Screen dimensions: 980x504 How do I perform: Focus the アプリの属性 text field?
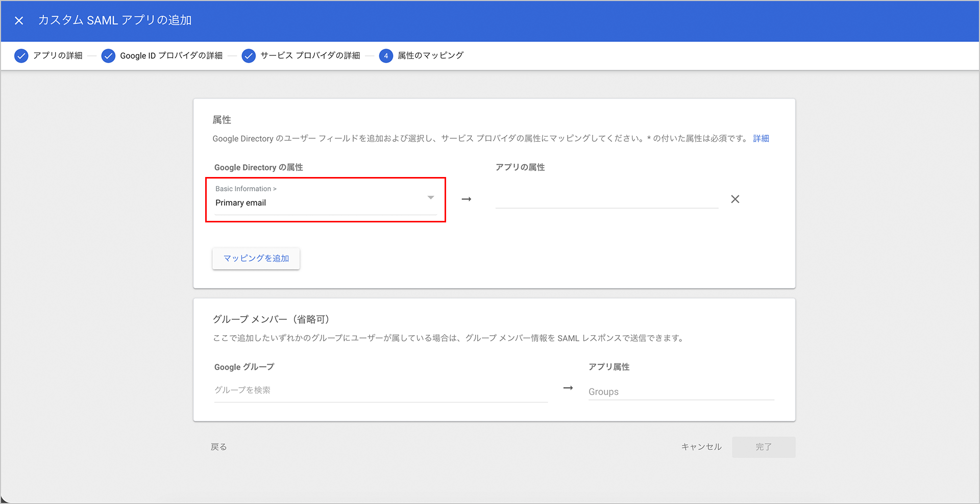(x=606, y=199)
